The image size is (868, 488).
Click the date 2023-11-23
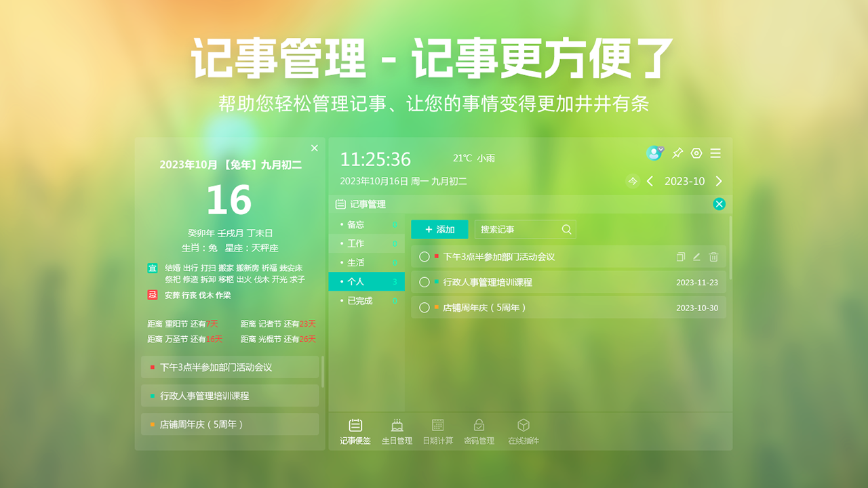click(697, 283)
